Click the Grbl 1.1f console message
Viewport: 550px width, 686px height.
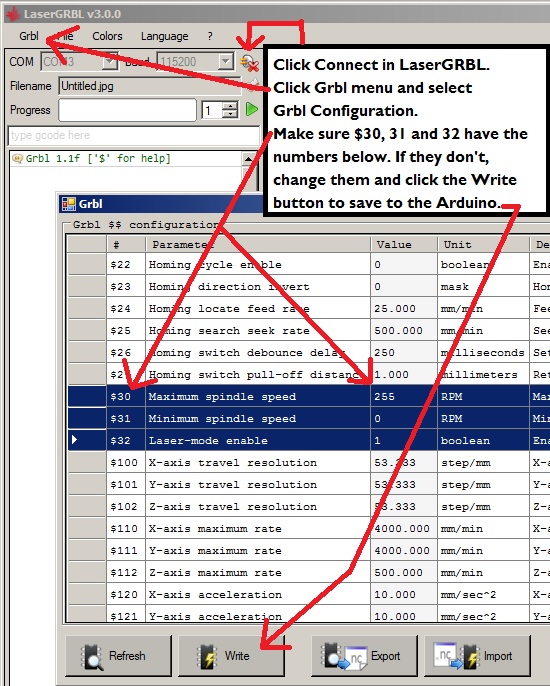(98, 158)
